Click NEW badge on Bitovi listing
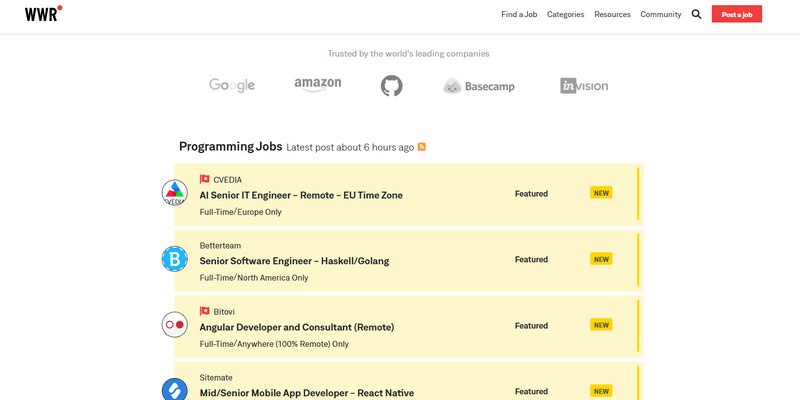This screenshot has width=800, height=400. click(x=601, y=324)
